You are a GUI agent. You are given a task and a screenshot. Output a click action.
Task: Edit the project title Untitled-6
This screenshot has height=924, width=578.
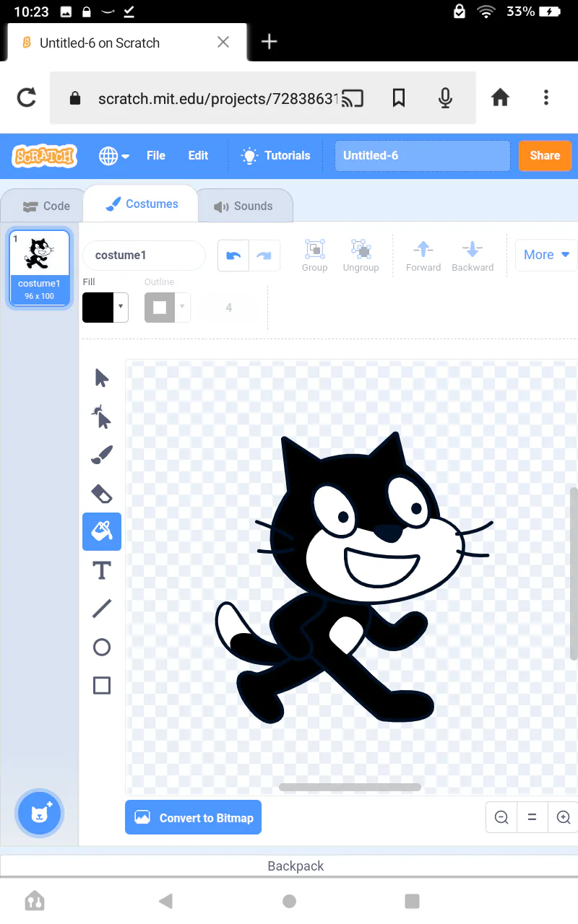click(423, 155)
